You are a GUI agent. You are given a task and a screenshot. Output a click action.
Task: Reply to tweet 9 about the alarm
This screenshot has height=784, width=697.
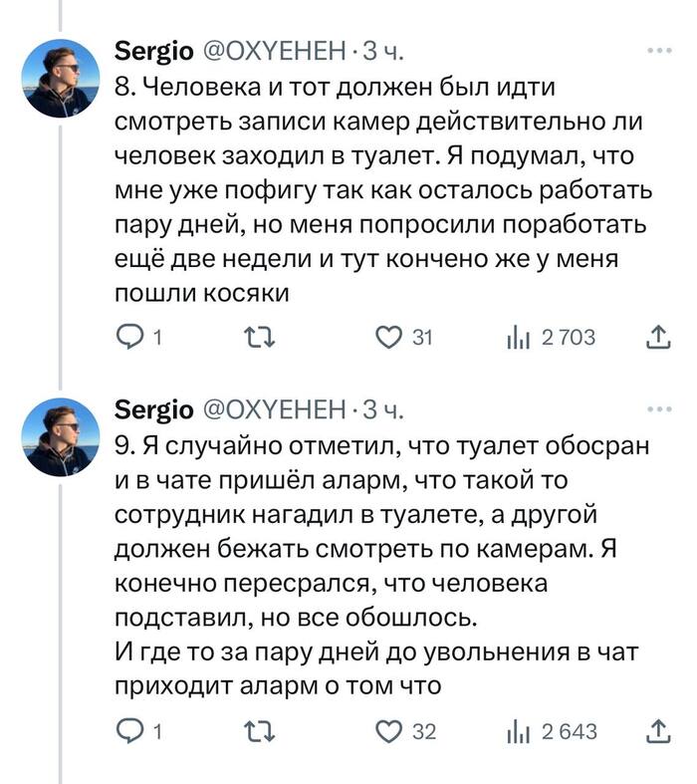130,732
